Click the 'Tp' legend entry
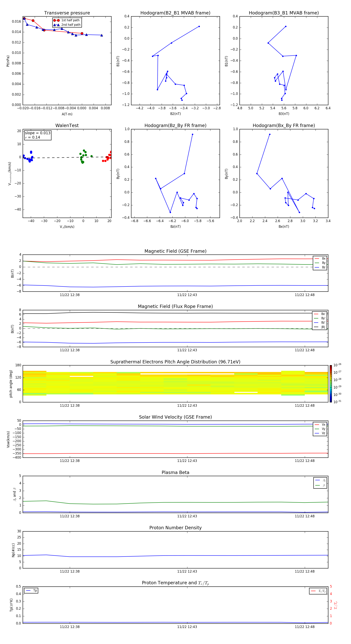This screenshot has height=644, width=351. click(31, 591)
